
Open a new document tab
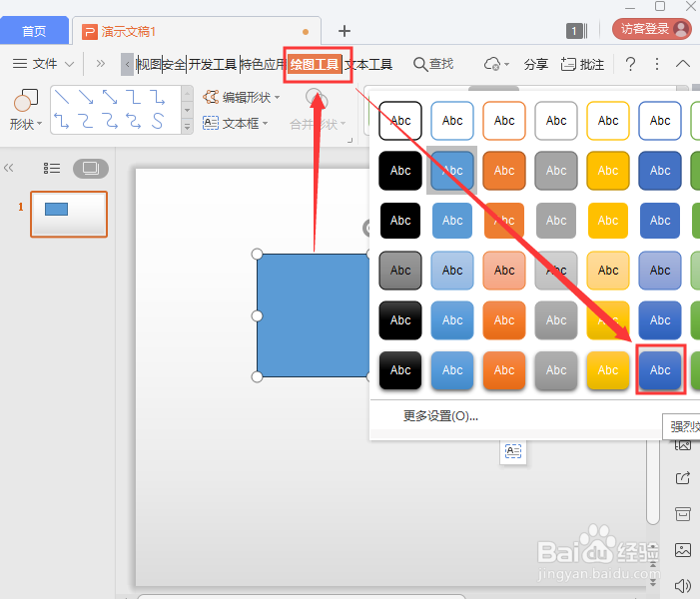pos(345,31)
